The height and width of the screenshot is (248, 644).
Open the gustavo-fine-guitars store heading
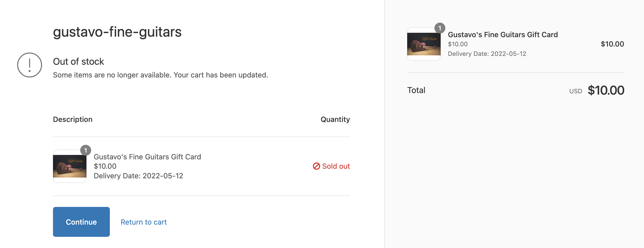click(117, 32)
